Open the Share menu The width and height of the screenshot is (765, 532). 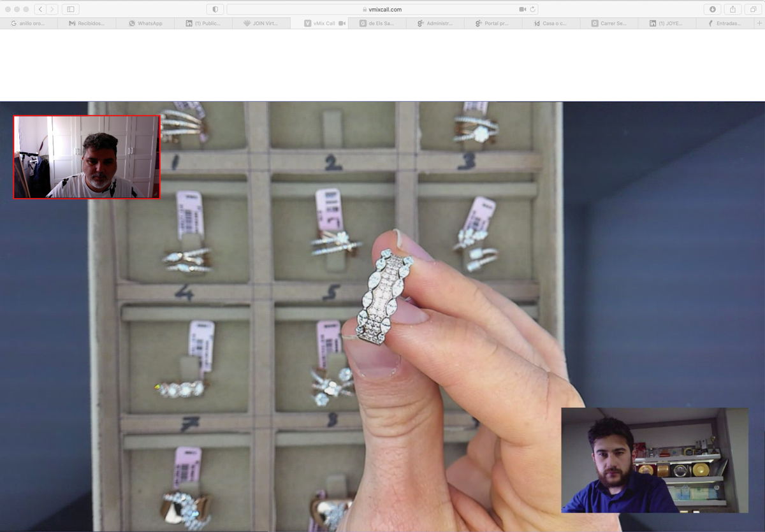coord(732,9)
